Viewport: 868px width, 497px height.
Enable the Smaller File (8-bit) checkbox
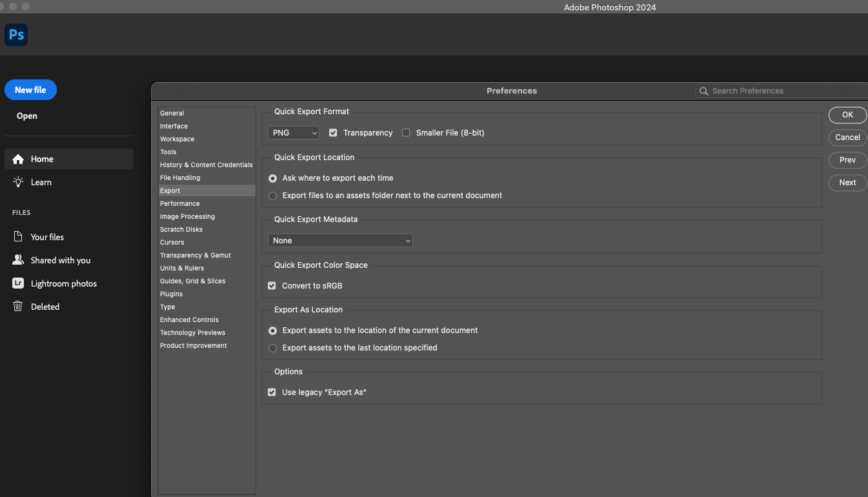(406, 132)
